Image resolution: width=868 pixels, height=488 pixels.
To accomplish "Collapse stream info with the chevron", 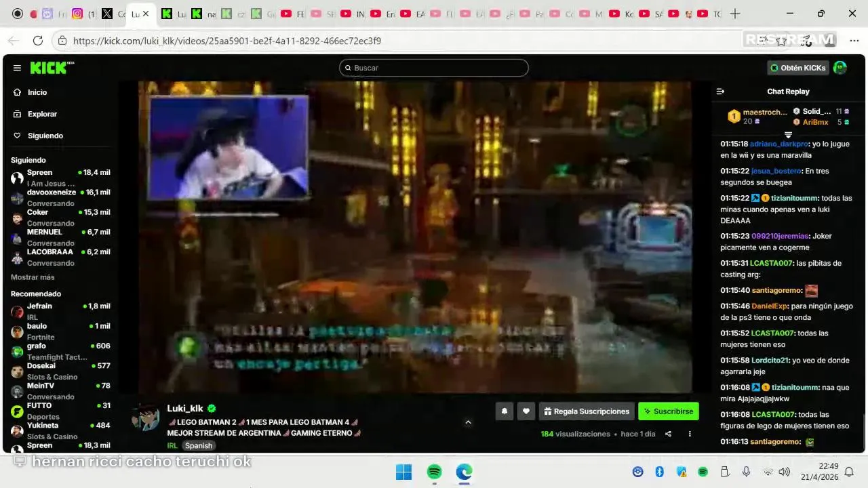I will coord(468,422).
